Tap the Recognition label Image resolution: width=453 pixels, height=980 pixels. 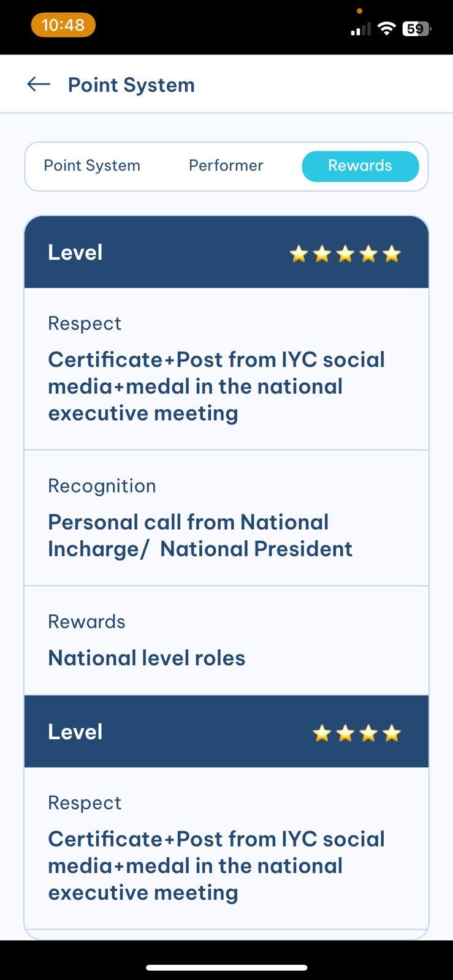point(102,486)
